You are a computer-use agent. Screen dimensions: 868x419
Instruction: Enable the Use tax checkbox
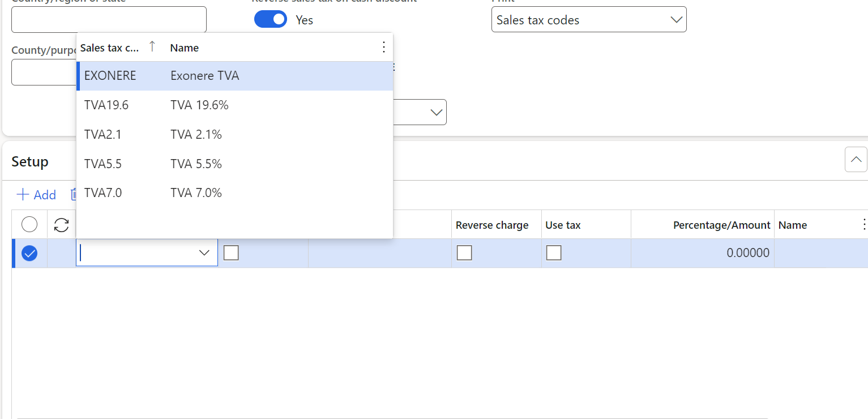pyautogui.click(x=554, y=253)
